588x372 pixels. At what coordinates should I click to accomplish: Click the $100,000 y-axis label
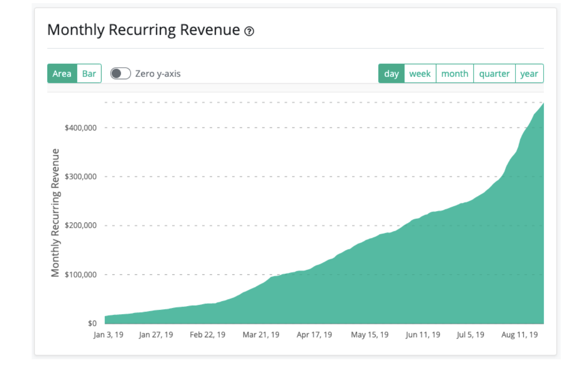(80, 274)
